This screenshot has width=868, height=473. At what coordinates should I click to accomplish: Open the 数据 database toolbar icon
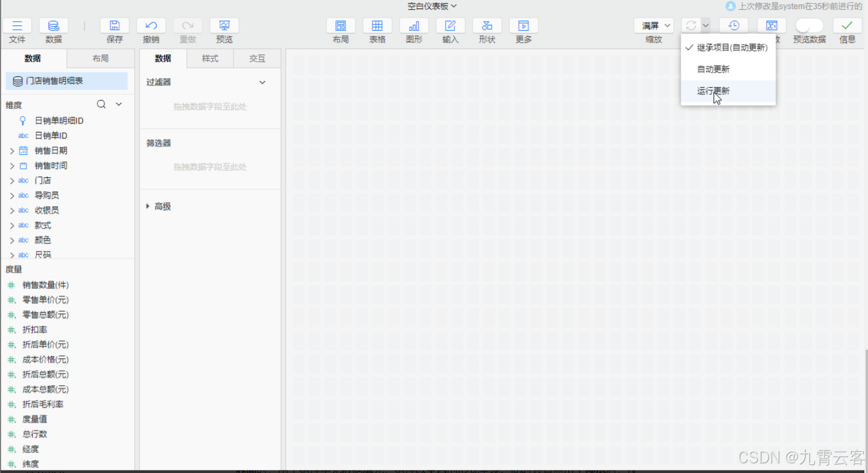[x=54, y=25]
